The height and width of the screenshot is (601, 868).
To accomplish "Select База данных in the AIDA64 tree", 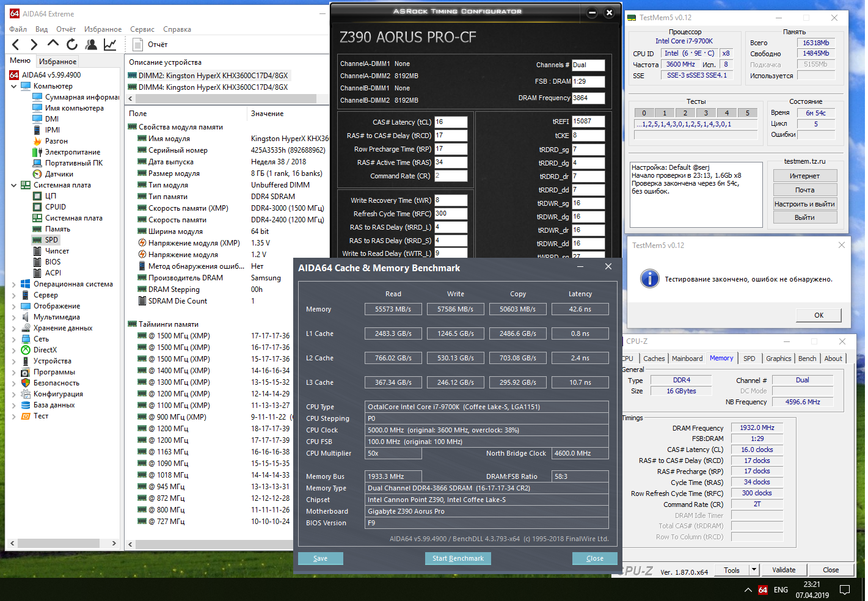I will 54,405.
